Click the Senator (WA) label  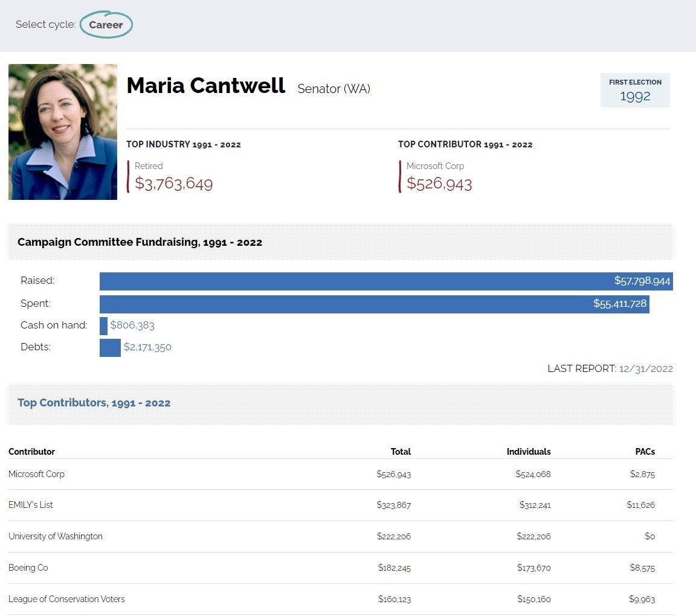(x=333, y=89)
